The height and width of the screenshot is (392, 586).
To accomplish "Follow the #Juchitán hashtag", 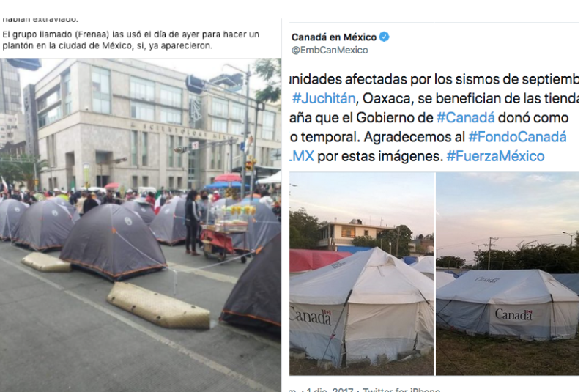I will click(x=324, y=98).
